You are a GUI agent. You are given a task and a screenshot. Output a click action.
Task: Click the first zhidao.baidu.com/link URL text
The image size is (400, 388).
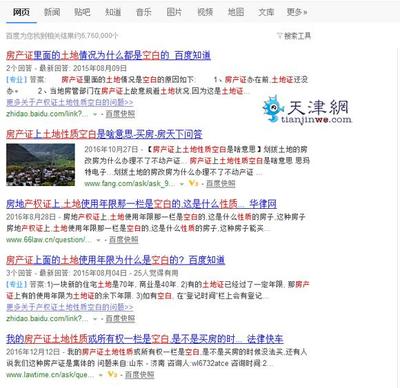click(x=47, y=114)
